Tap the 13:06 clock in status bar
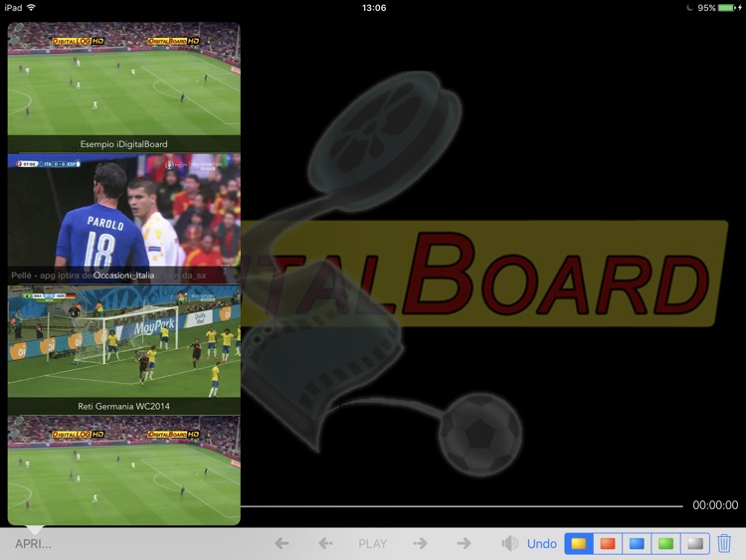746x560 pixels. [x=374, y=8]
